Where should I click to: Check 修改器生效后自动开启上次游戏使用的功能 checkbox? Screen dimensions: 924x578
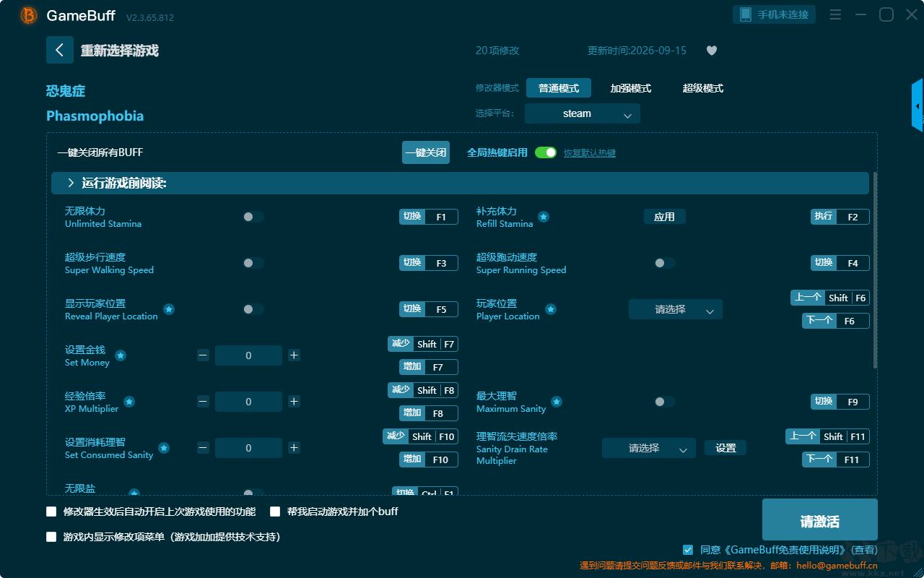pos(51,512)
